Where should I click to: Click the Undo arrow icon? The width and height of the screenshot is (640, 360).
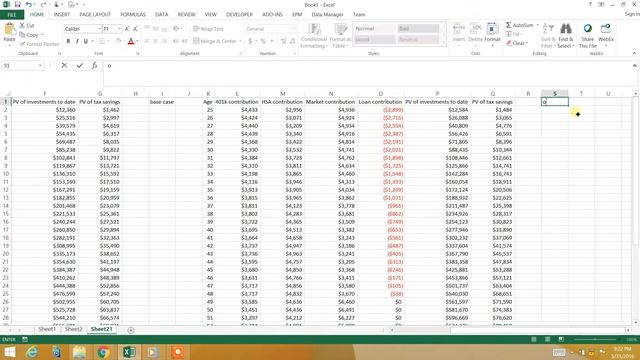click(x=28, y=4)
